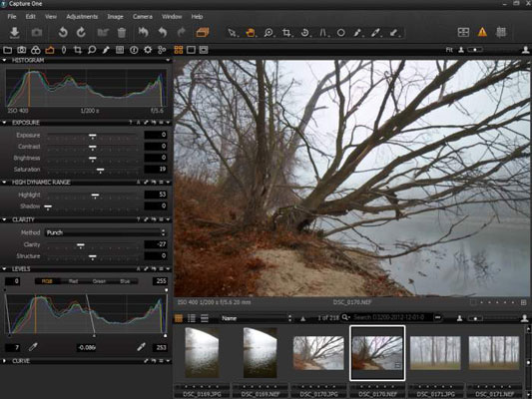Rotate image left with counterclockwise arrow icon
Image resolution: width=532 pixels, height=399 pixels.
pos(63,33)
